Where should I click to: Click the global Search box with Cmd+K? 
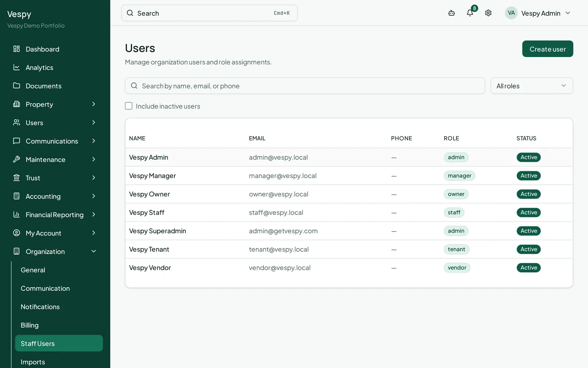click(209, 13)
